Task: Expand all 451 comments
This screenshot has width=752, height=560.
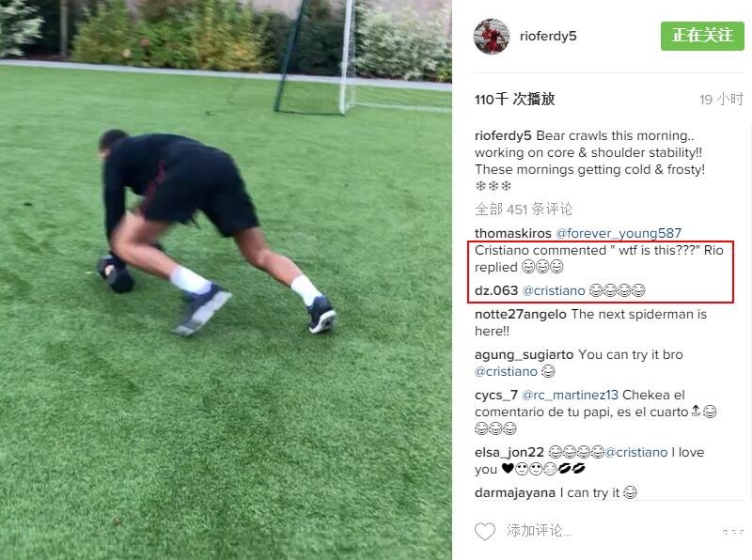Action: [x=524, y=209]
